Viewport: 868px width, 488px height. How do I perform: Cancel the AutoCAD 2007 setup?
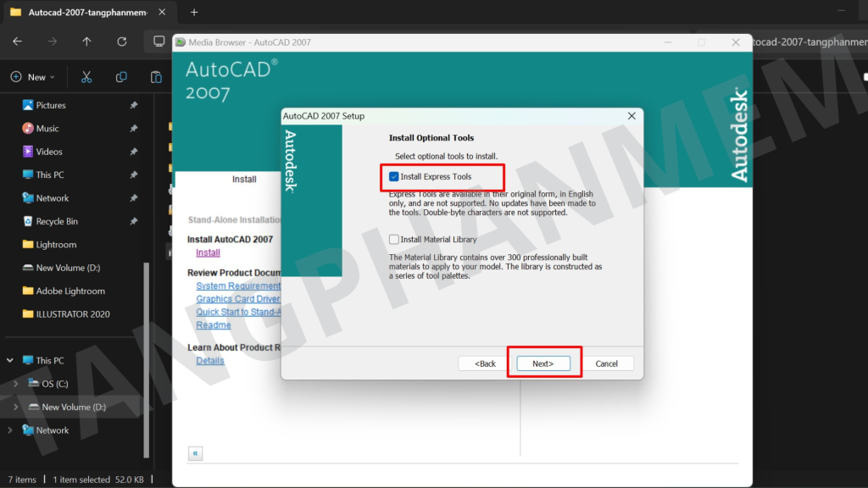click(607, 363)
